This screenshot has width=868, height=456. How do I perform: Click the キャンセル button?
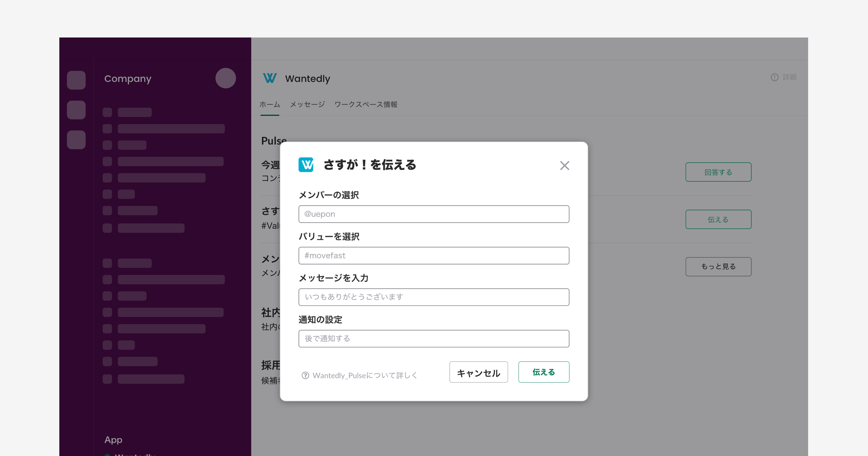tap(478, 372)
